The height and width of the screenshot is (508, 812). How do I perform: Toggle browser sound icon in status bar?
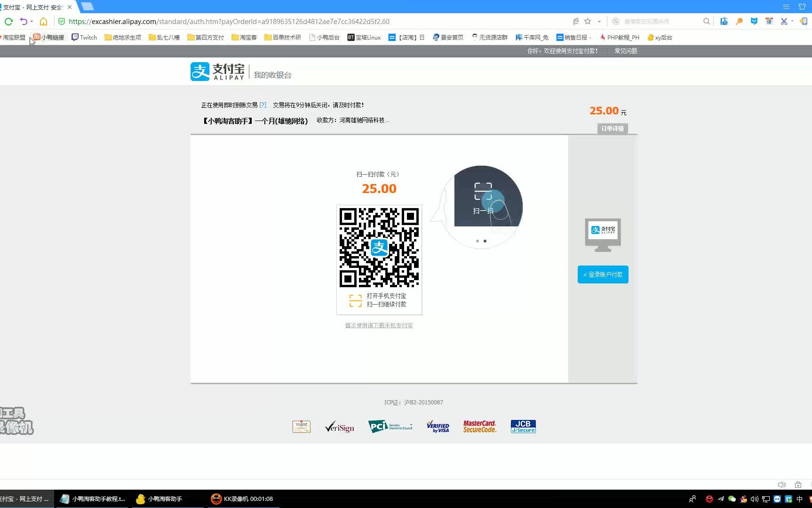[782, 484]
